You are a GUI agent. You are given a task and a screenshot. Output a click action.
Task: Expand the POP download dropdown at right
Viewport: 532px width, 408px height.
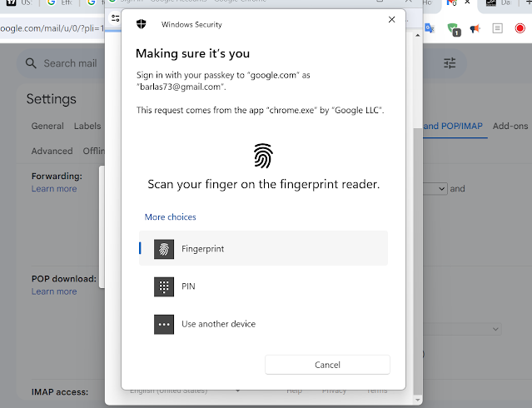coord(462,329)
